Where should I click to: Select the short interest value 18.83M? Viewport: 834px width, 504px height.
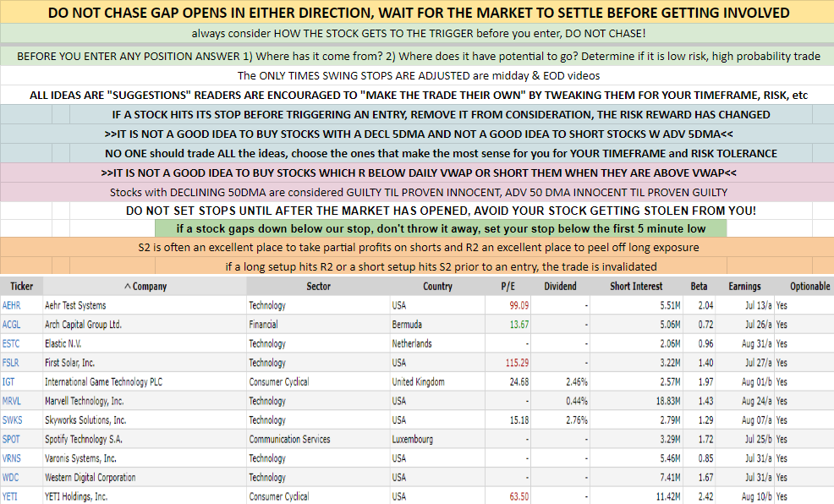click(x=668, y=401)
